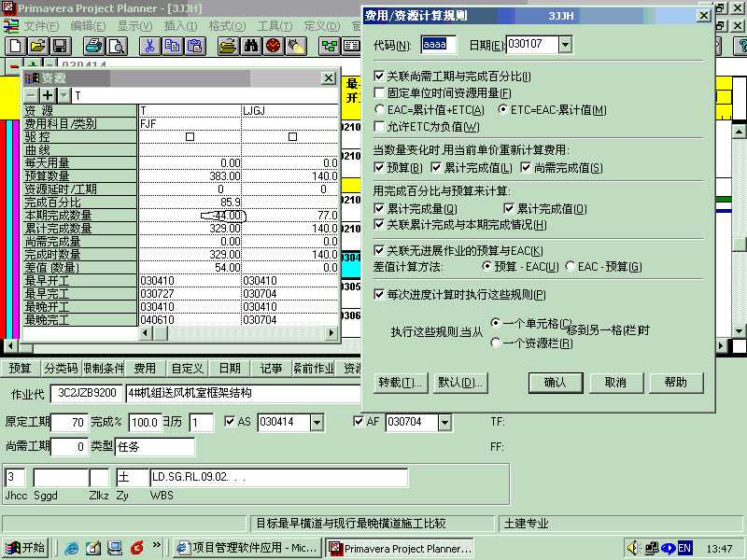Open the AS date dropdown arrow
The image size is (747, 560).
pos(317,423)
